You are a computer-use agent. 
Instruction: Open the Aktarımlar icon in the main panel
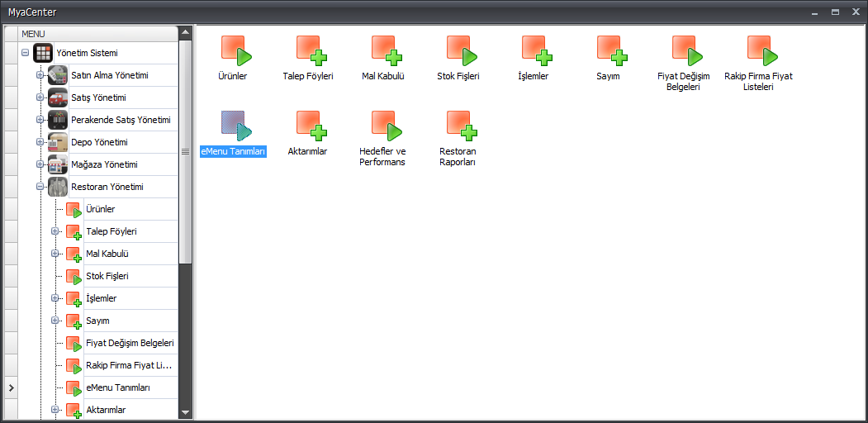(311, 126)
